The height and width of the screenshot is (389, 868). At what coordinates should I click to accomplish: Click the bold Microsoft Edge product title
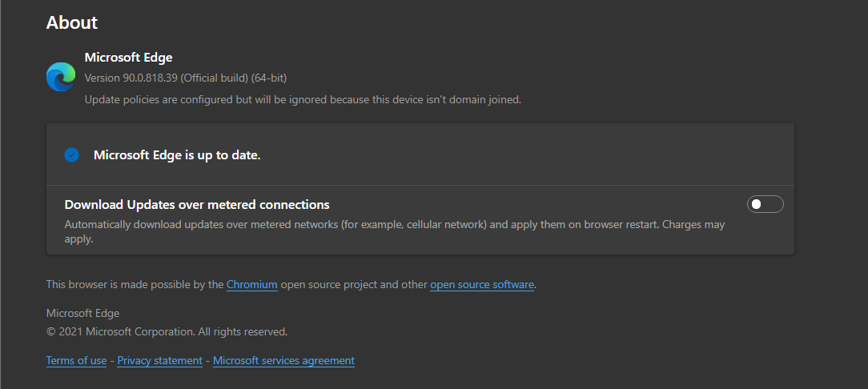[128, 58]
